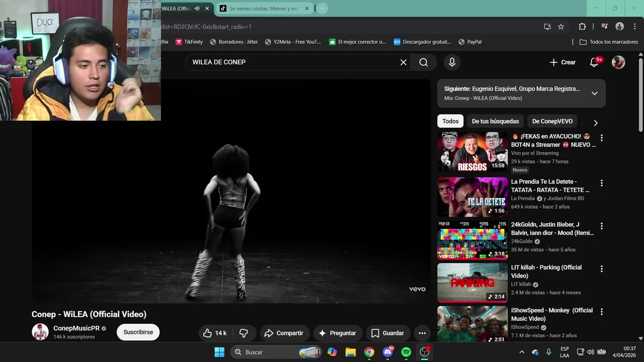Show hidden system tray icons
This screenshot has height=362, width=644.
pyautogui.click(x=522, y=352)
